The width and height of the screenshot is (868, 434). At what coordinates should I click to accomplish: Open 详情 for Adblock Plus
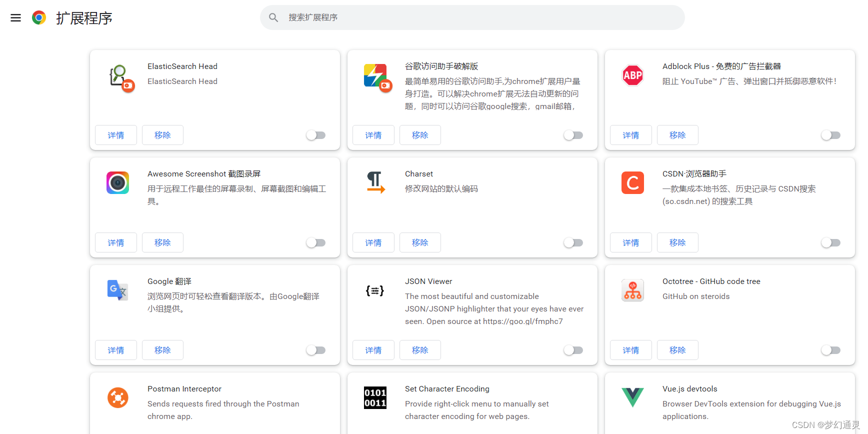(631, 135)
